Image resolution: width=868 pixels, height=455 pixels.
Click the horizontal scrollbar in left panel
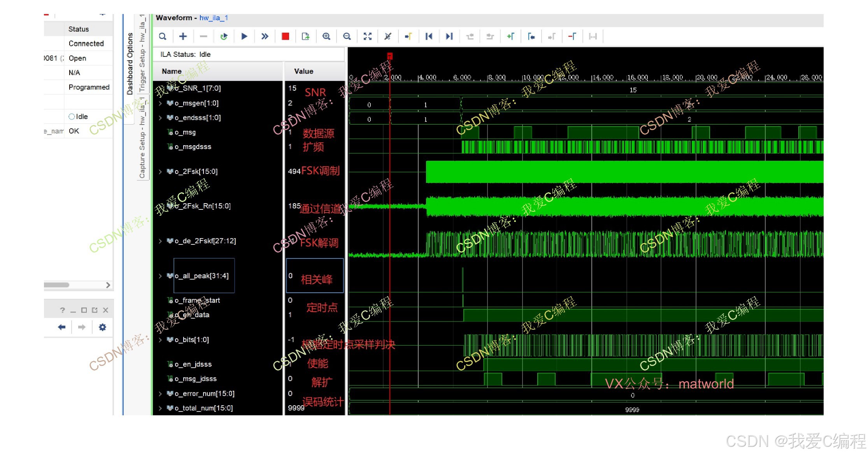tap(56, 285)
